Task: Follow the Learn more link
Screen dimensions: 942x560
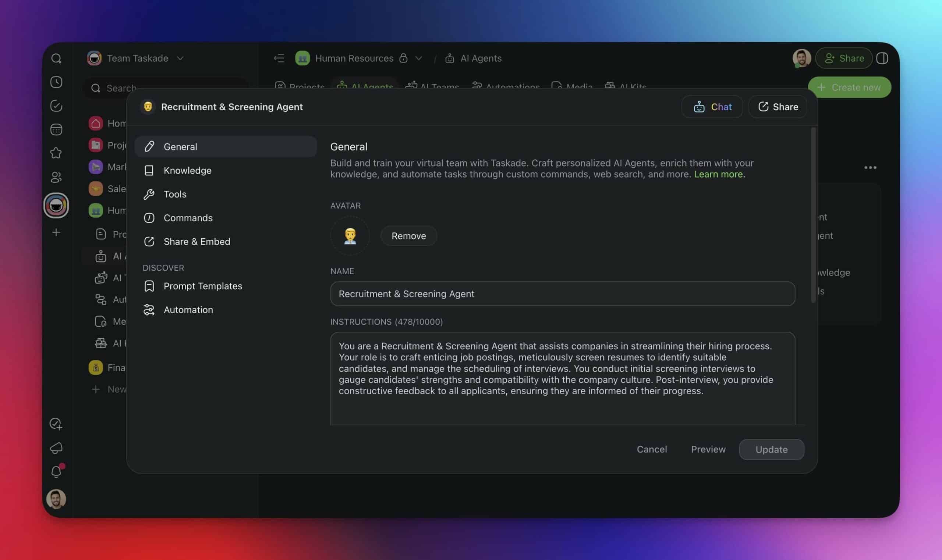Action: pyautogui.click(x=719, y=174)
